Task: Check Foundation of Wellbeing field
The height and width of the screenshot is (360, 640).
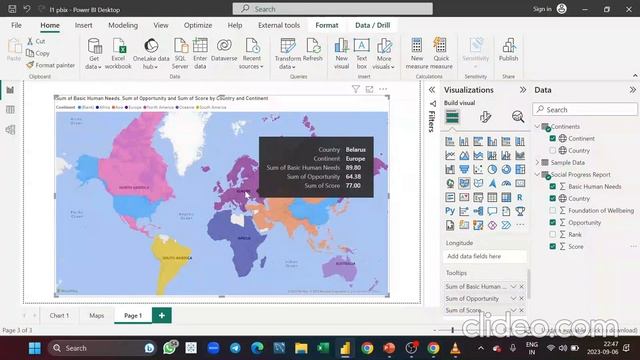Action: (x=553, y=210)
